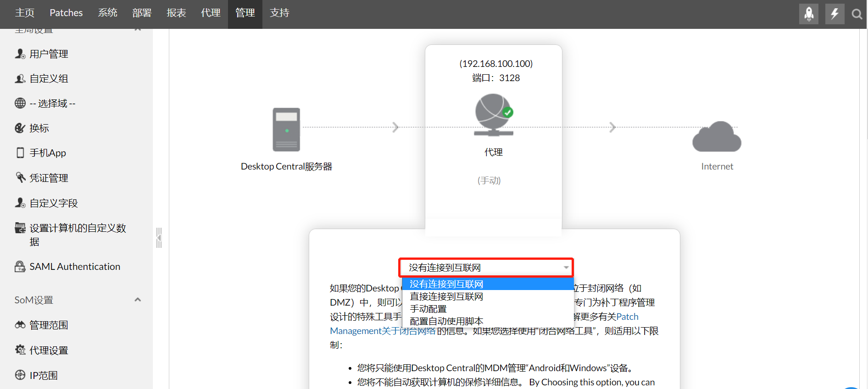868x389 pixels.
Task: Open the search magnifier icon
Action: point(857,14)
